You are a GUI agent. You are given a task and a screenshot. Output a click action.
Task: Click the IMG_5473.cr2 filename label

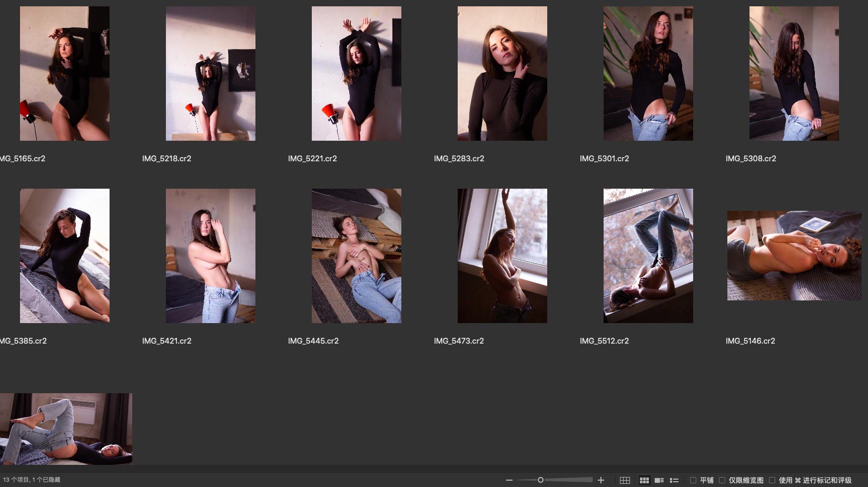458,341
